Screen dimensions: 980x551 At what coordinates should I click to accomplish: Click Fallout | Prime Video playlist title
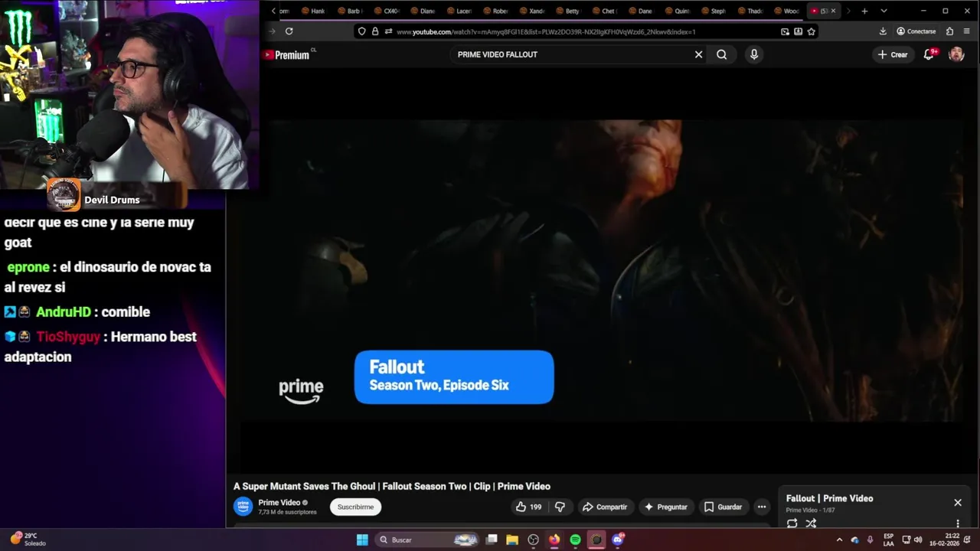click(829, 498)
